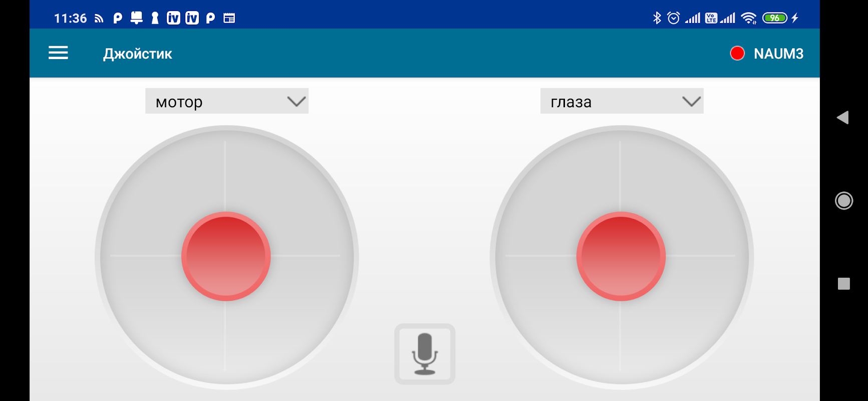Tap the Wi-Fi signal status icon
Viewport: 868px width, 401px height.
[x=749, y=18]
